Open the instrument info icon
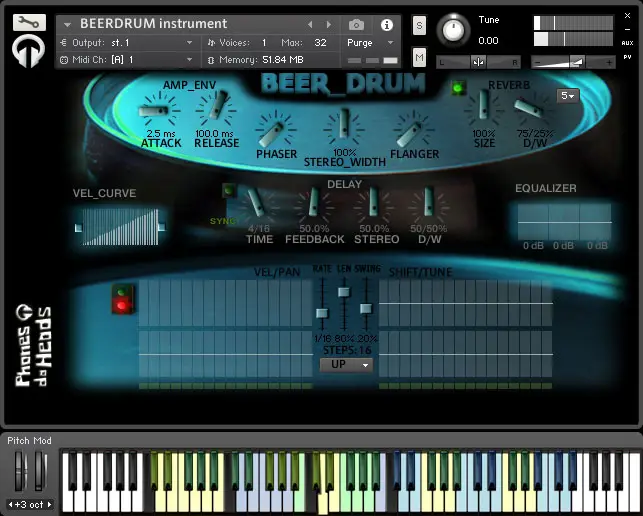This screenshot has height=516, width=643. click(386, 25)
